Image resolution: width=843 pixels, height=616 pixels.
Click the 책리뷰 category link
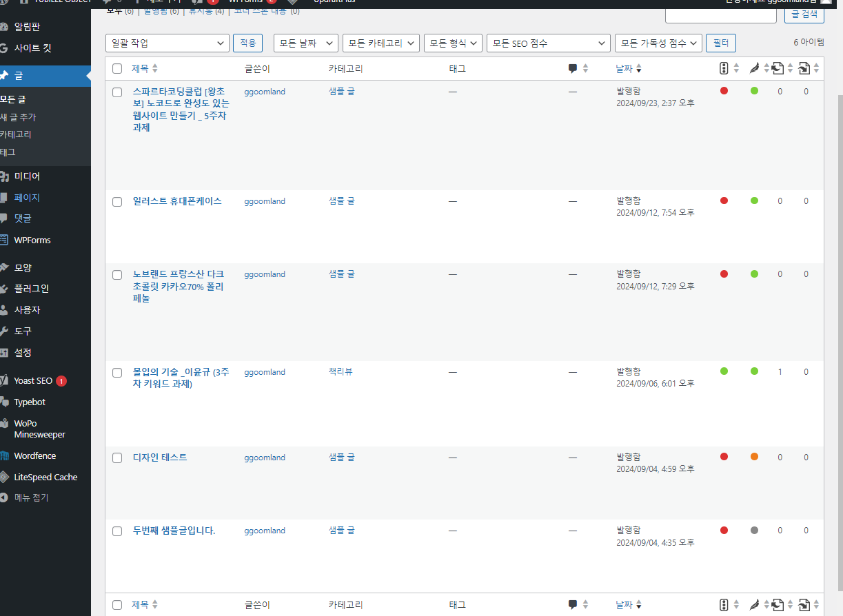point(341,371)
